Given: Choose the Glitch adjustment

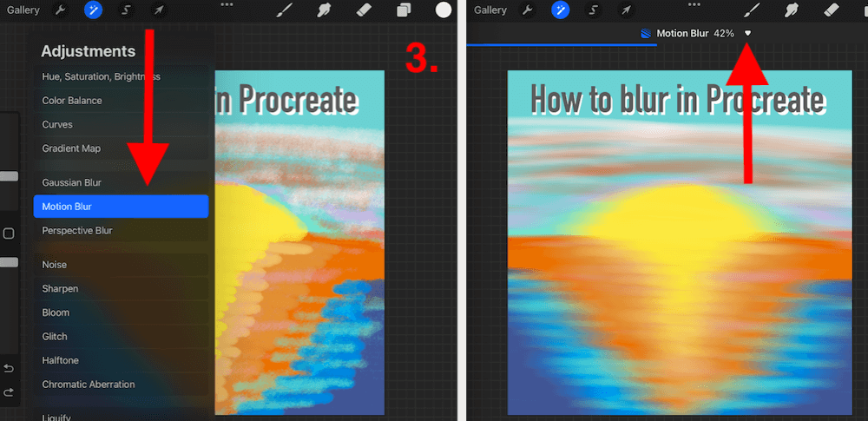Looking at the screenshot, I should point(121,336).
